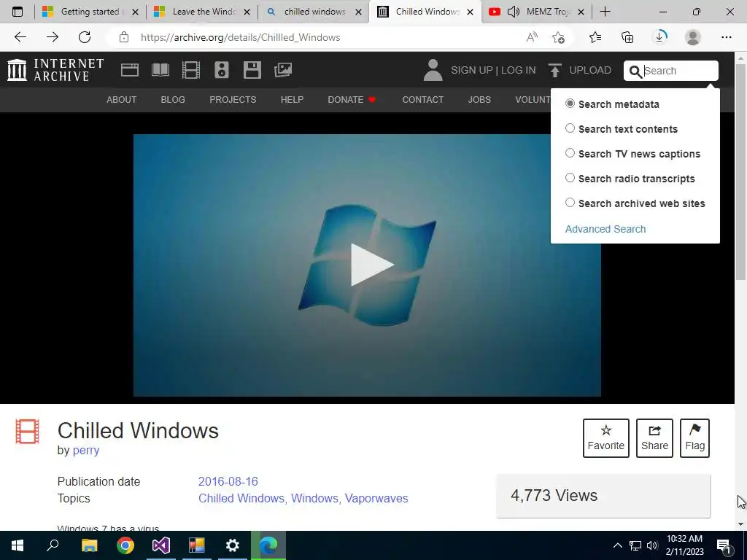This screenshot has width=747, height=560.
Task: Select the Search text contents radio option
Action: [x=570, y=128]
